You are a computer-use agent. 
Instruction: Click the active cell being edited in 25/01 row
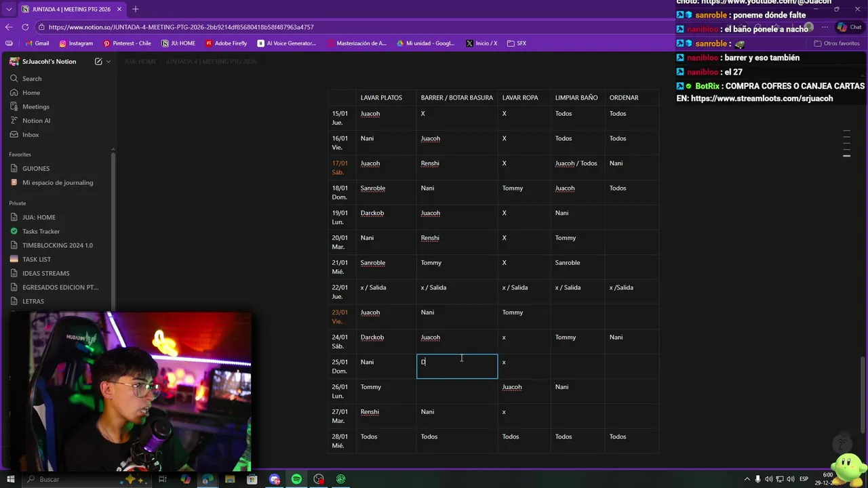click(x=457, y=367)
